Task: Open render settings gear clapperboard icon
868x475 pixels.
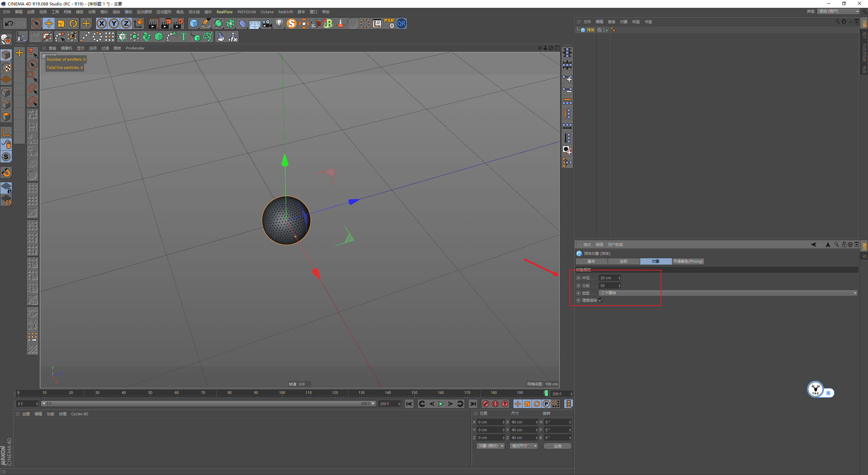Action: pyautogui.click(x=178, y=24)
